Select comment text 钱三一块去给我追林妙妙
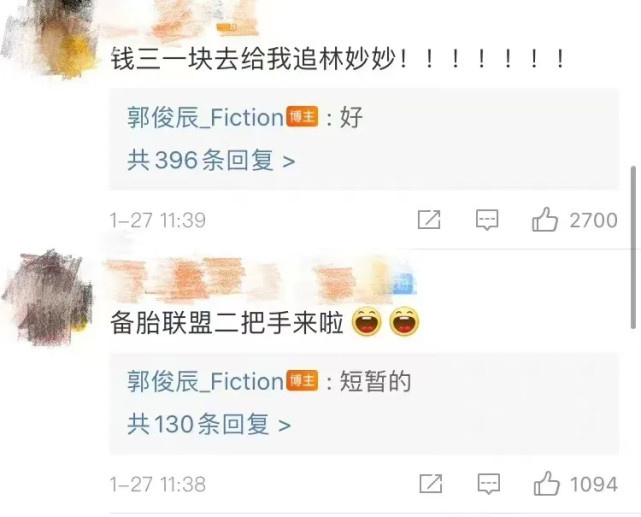This screenshot has width=641, height=517. click(x=253, y=59)
